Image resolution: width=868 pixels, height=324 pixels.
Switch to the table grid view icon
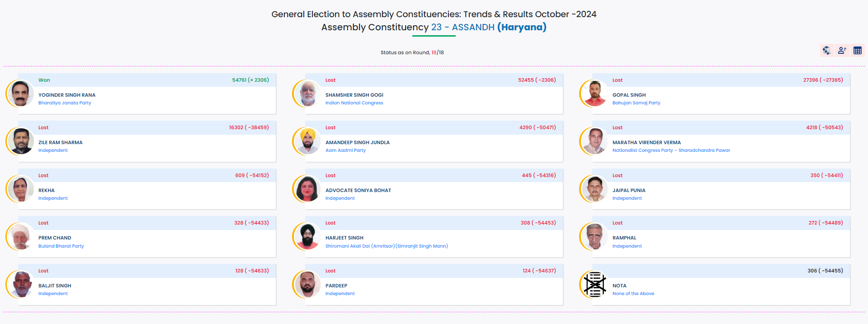pyautogui.click(x=857, y=51)
